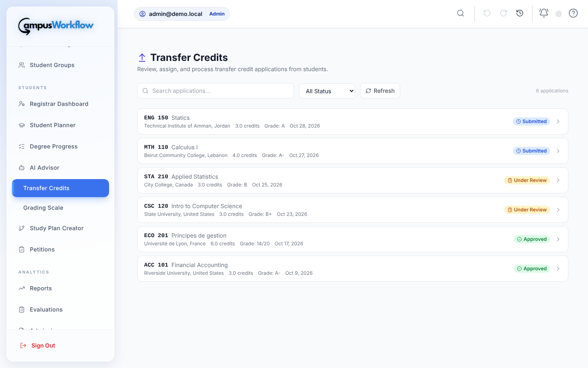588x368 pixels.
Task: Expand the ENG 150 Statics application chevron
Action: tap(558, 121)
